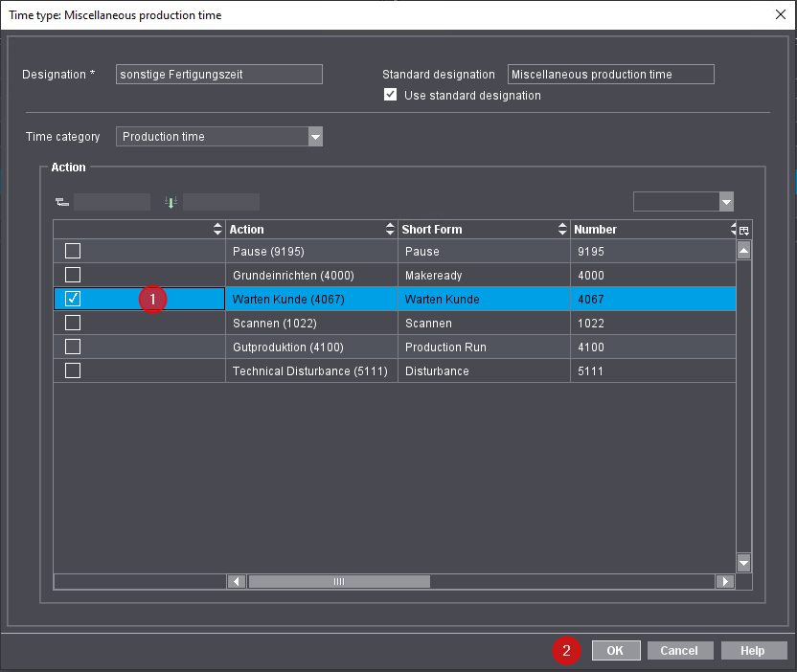Check the Pause (9195) checkbox
This screenshot has height=672, width=797.
(71, 250)
